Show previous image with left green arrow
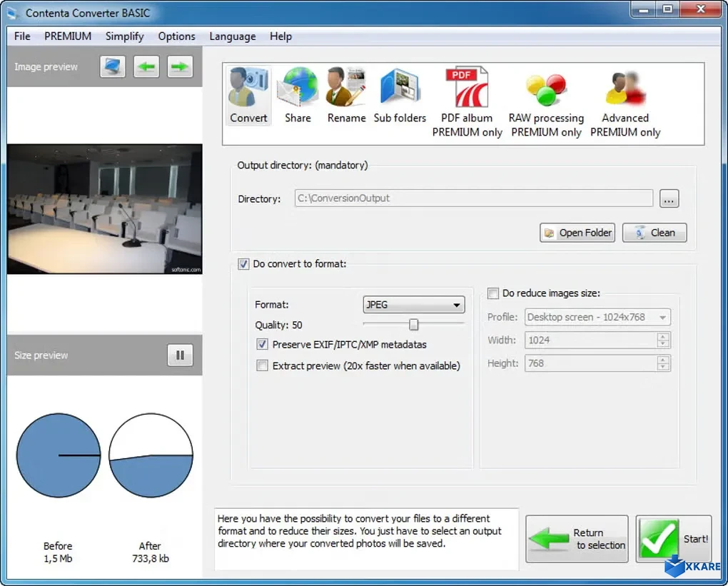The height and width of the screenshot is (586, 728). pyautogui.click(x=146, y=67)
